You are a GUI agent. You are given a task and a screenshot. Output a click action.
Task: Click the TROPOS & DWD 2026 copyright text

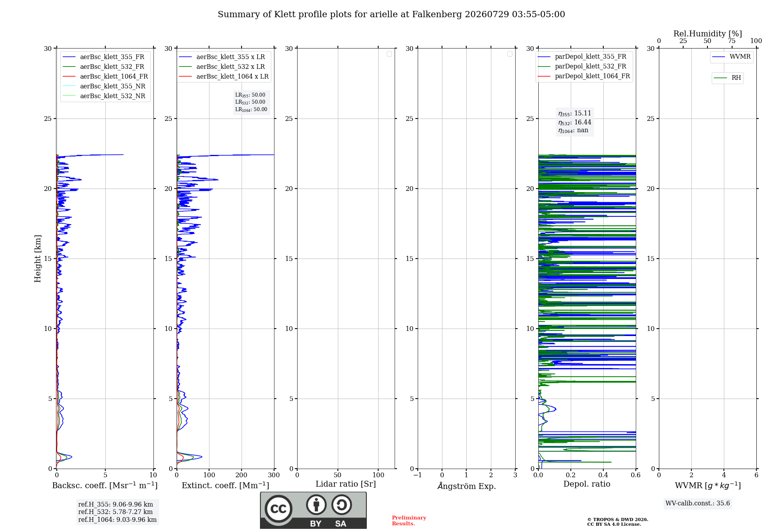(x=618, y=520)
